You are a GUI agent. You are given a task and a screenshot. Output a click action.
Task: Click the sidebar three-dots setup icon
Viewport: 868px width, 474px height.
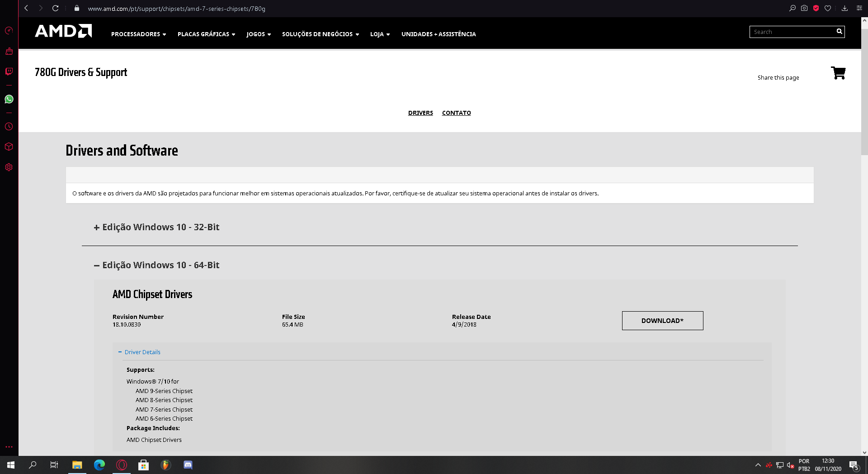coord(9,447)
